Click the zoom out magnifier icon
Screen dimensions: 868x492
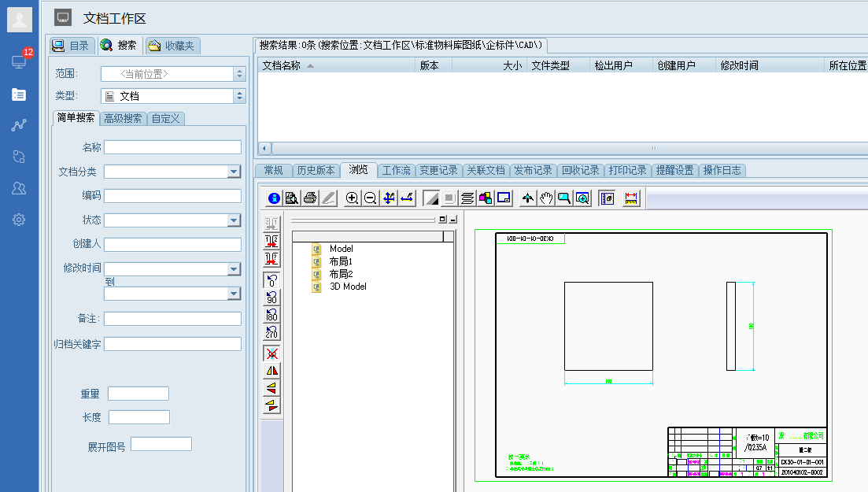click(x=371, y=198)
